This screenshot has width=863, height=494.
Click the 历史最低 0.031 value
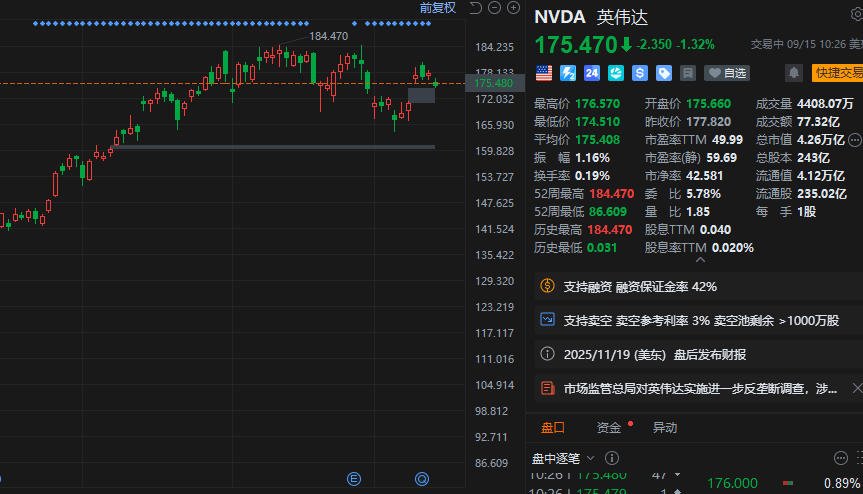pyautogui.click(x=602, y=248)
